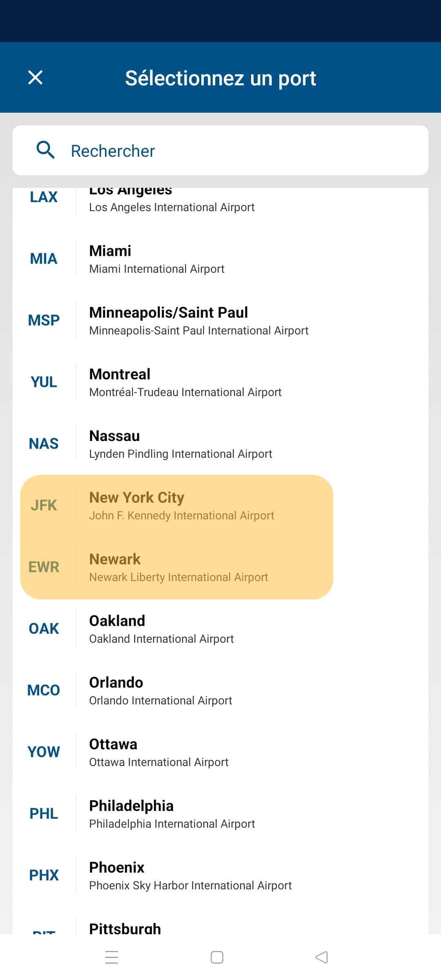Tap the search magnifier icon
The height and width of the screenshot is (980, 441).
pos(45,150)
